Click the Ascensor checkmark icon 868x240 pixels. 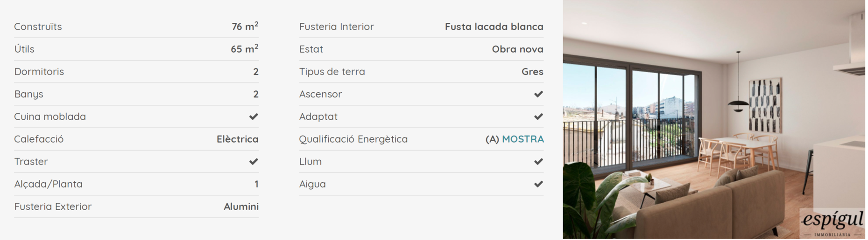(538, 94)
